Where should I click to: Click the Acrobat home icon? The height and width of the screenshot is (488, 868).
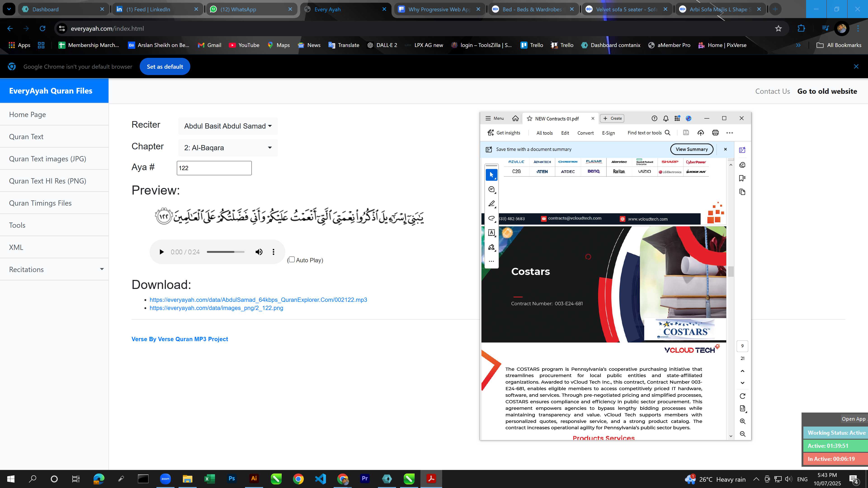(x=515, y=118)
